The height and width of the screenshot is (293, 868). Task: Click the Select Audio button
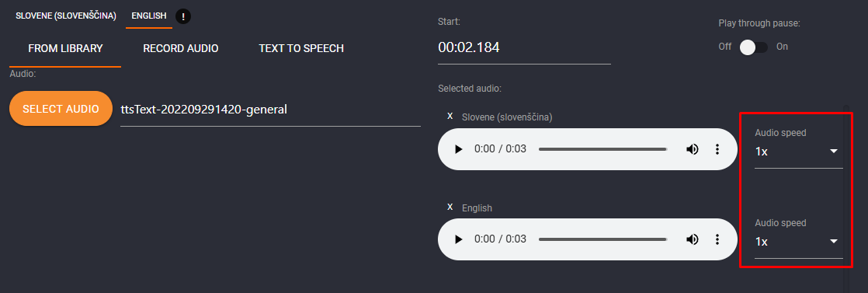click(61, 109)
